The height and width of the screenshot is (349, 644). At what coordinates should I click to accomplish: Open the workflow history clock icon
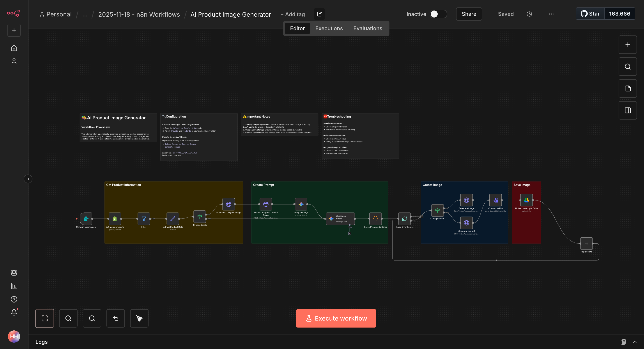[529, 14]
